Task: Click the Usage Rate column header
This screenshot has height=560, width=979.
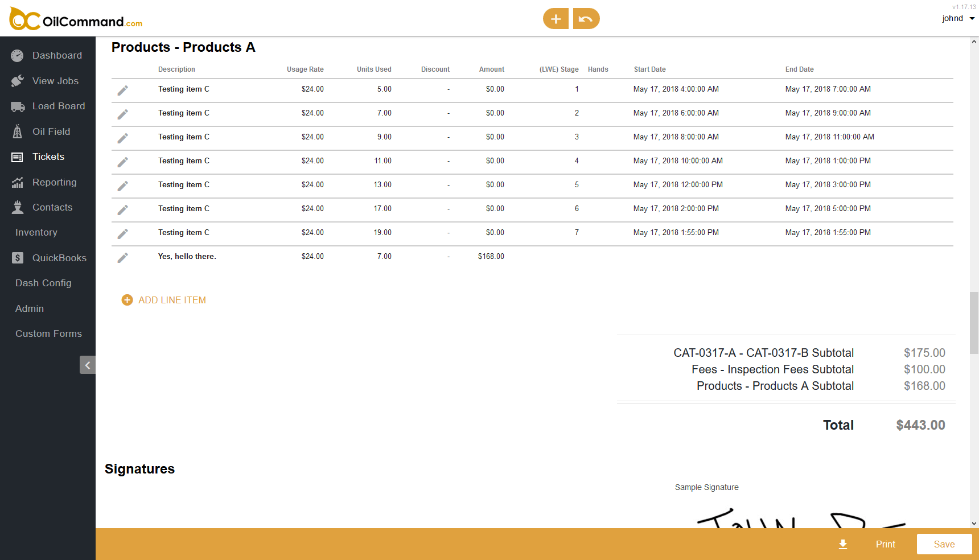Action: point(305,69)
